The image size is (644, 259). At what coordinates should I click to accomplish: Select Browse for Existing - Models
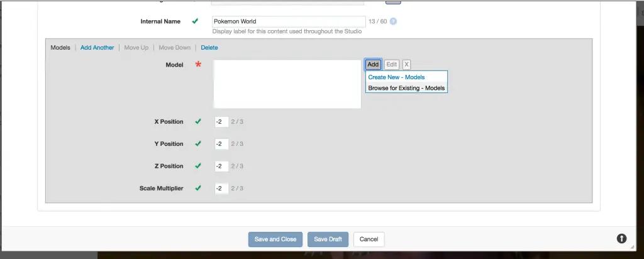tap(406, 88)
